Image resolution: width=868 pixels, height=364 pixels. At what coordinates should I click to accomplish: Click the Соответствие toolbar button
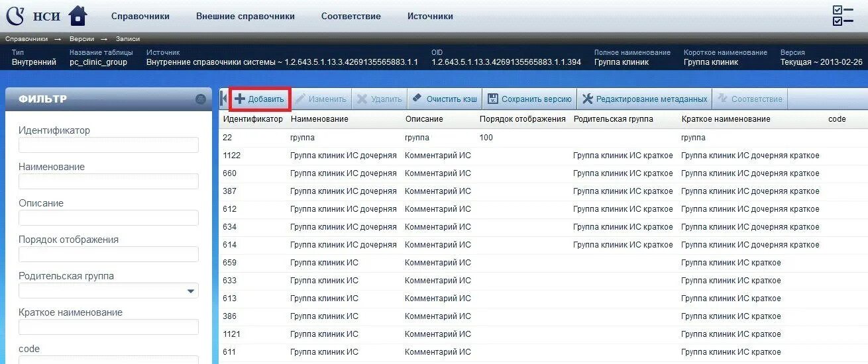coord(750,99)
